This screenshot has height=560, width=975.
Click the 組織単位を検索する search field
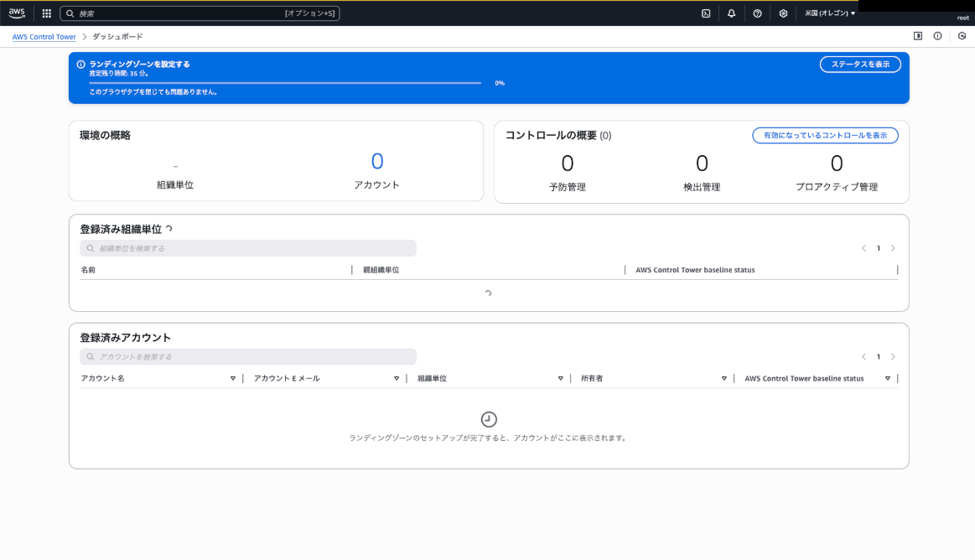pos(248,248)
